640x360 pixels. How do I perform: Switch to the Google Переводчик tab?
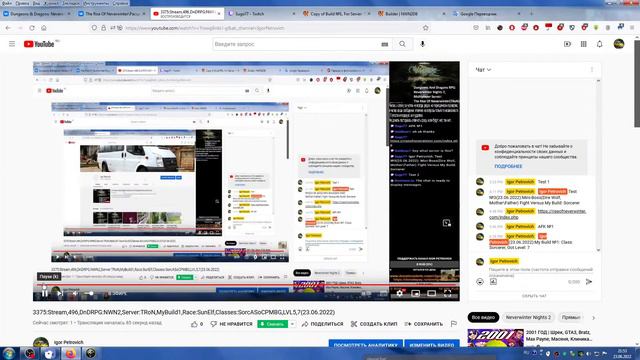487,13
